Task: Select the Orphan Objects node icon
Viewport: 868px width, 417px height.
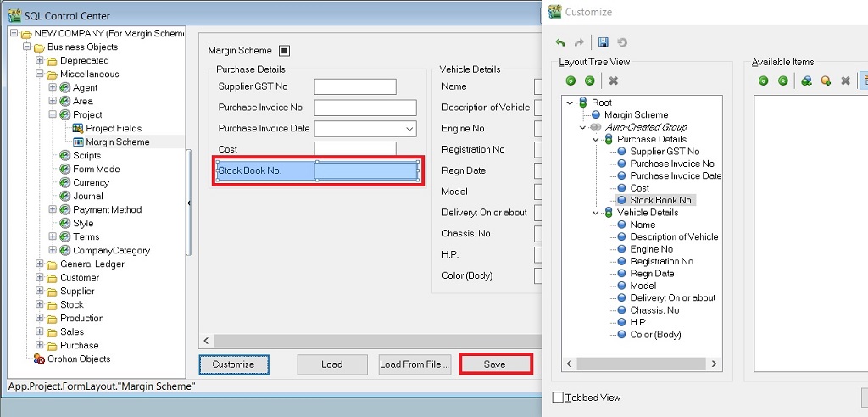Action: click(x=39, y=359)
